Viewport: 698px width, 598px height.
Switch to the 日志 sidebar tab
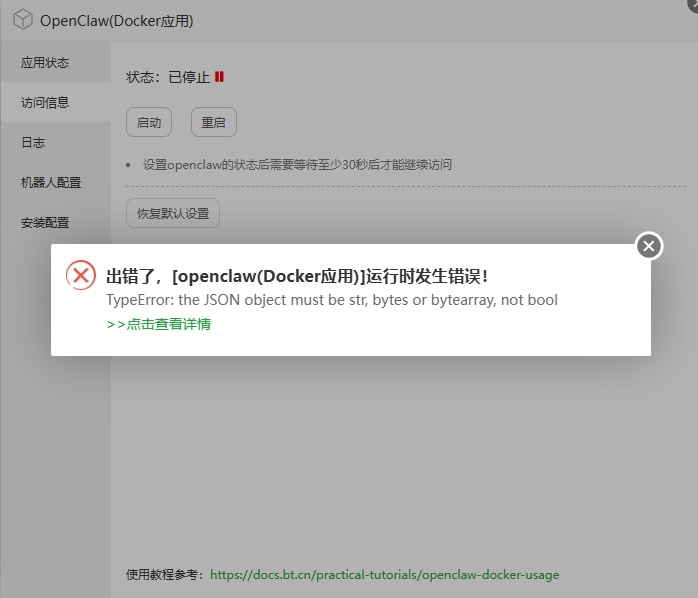56,142
